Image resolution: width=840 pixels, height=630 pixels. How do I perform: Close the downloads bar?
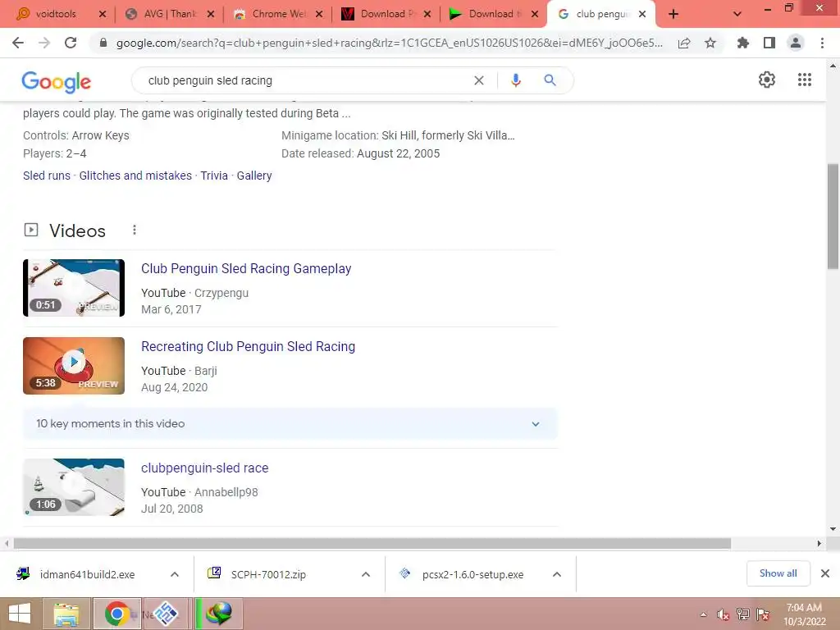click(825, 573)
